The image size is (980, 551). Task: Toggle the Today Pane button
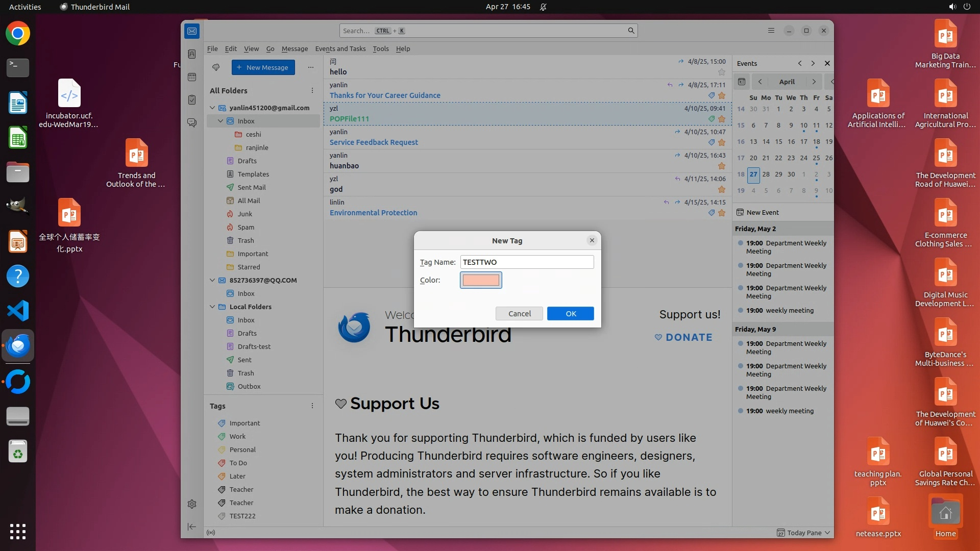tap(803, 533)
